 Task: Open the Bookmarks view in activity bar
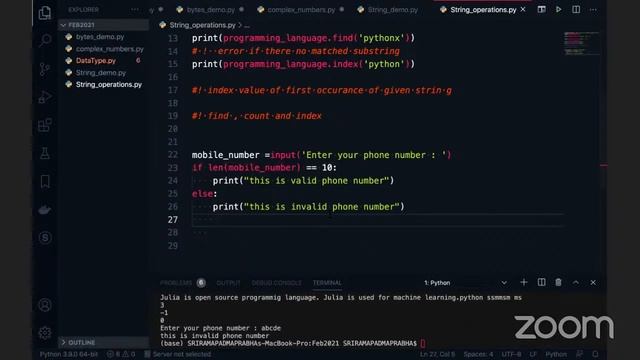(x=45, y=181)
